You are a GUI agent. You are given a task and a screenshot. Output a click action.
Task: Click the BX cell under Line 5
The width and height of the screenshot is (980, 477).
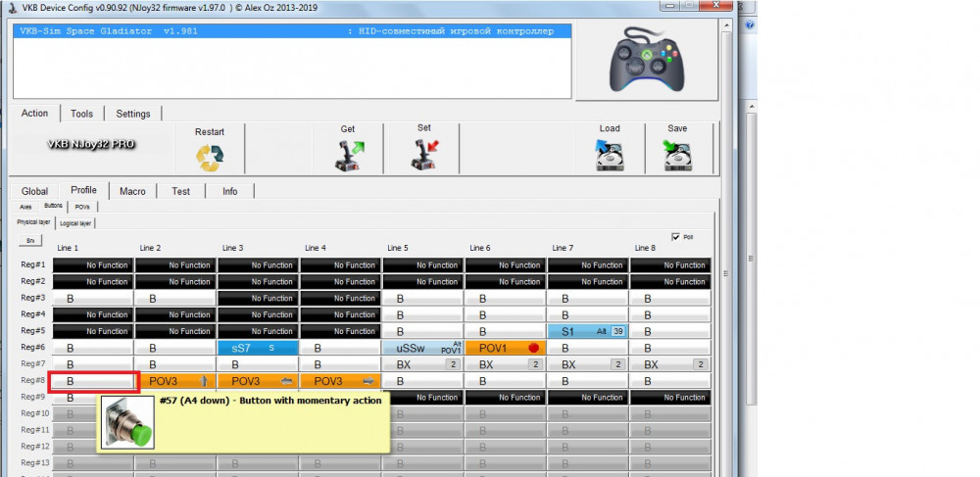coord(423,364)
